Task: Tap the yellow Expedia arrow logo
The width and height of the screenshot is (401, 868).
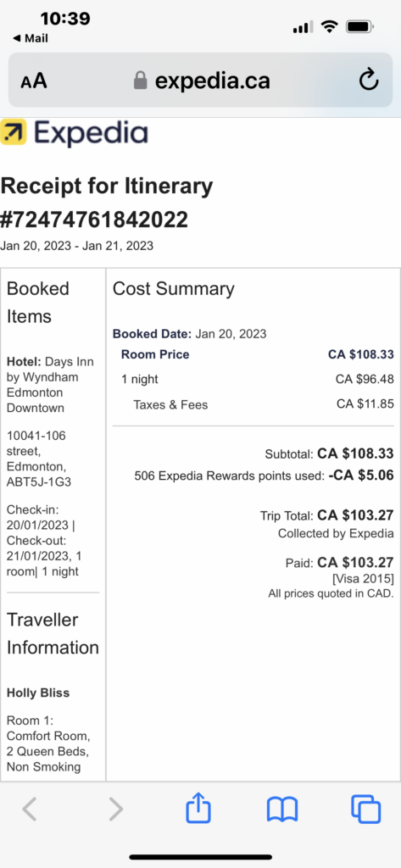Action: [14, 132]
